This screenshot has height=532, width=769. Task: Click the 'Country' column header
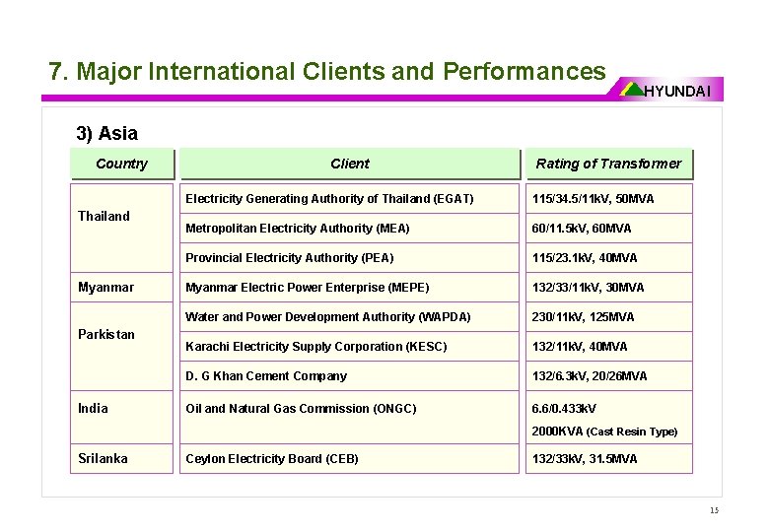point(122,164)
